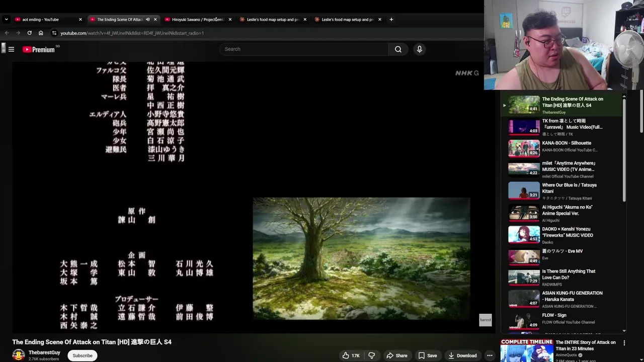Click the browser address bar URL
The image size is (644, 362).
(132, 33)
